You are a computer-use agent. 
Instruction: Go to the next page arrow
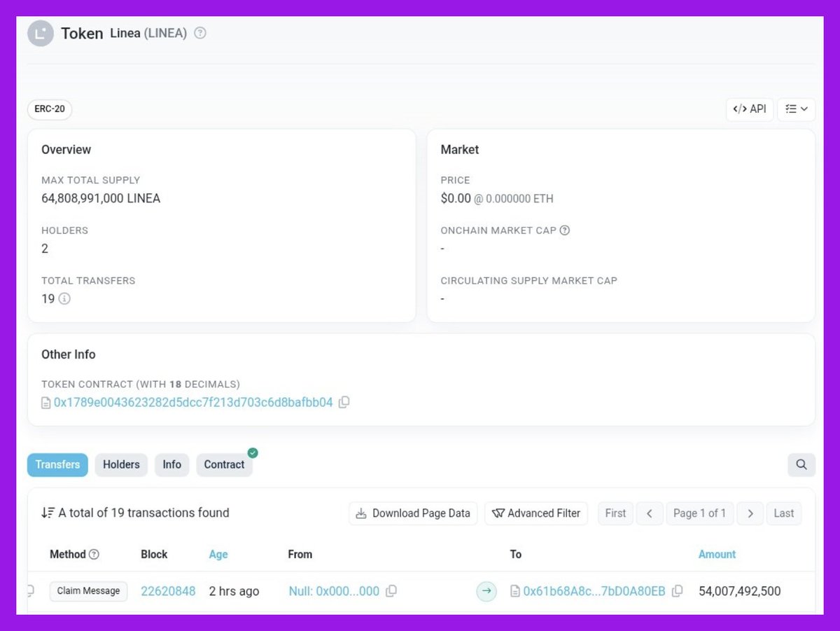(x=750, y=513)
